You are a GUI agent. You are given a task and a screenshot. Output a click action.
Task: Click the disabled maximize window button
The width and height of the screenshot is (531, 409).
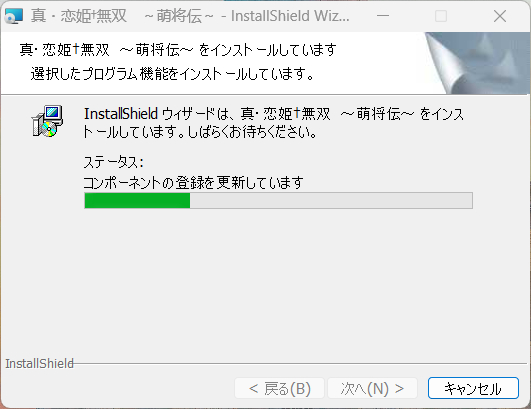[441, 16]
